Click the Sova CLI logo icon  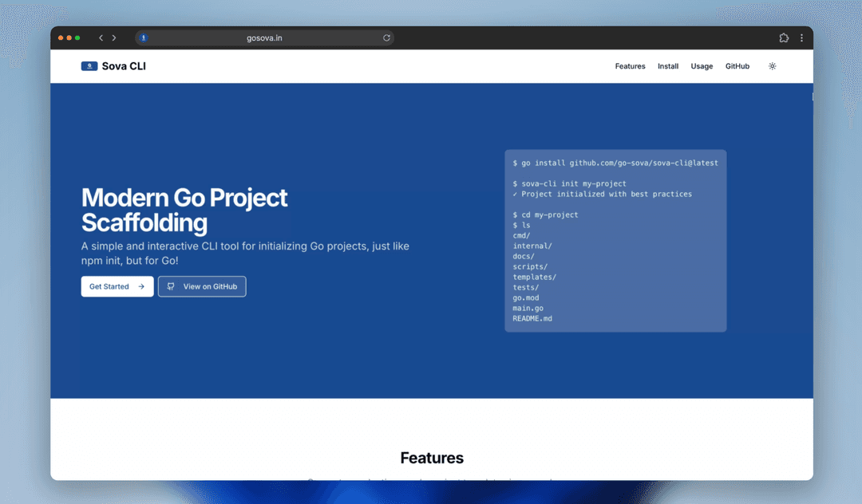click(89, 66)
